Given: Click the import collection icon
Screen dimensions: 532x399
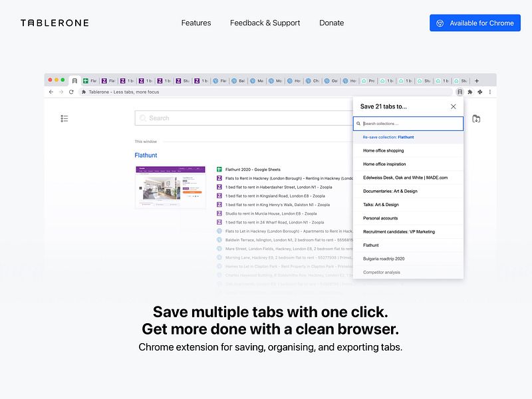Looking at the screenshot, I should [x=476, y=118].
